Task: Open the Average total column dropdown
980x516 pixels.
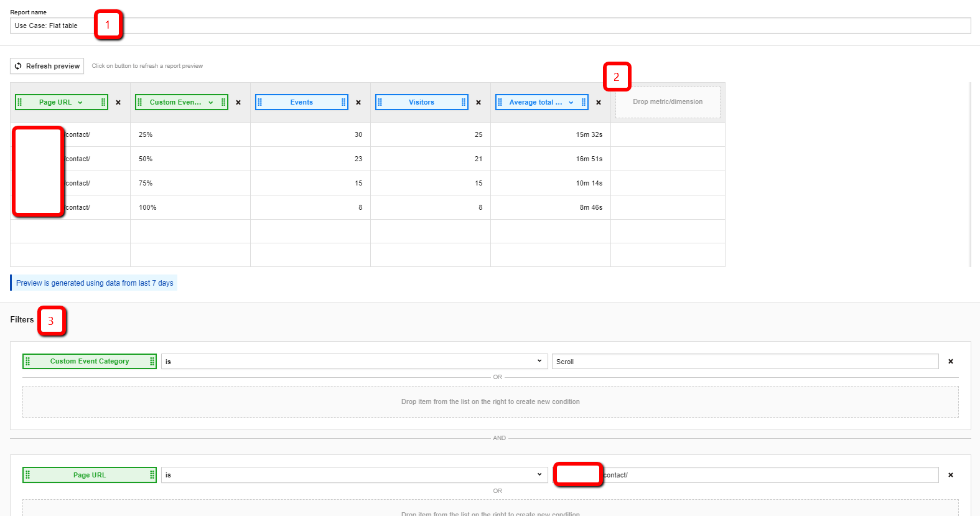Action: pyautogui.click(x=571, y=103)
